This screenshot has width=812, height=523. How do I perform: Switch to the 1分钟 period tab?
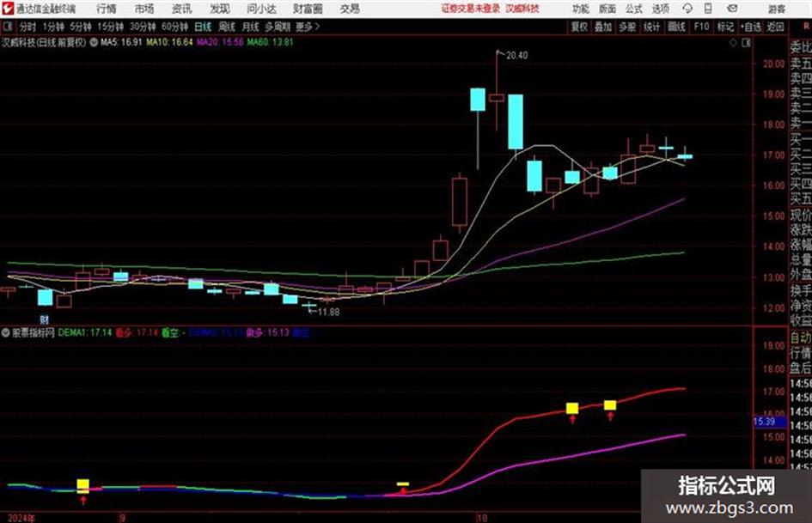point(53,27)
